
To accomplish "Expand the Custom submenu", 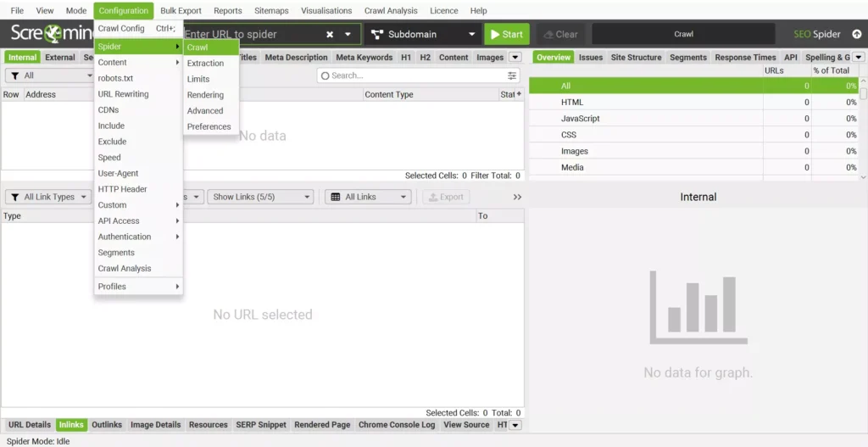I will click(x=138, y=205).
